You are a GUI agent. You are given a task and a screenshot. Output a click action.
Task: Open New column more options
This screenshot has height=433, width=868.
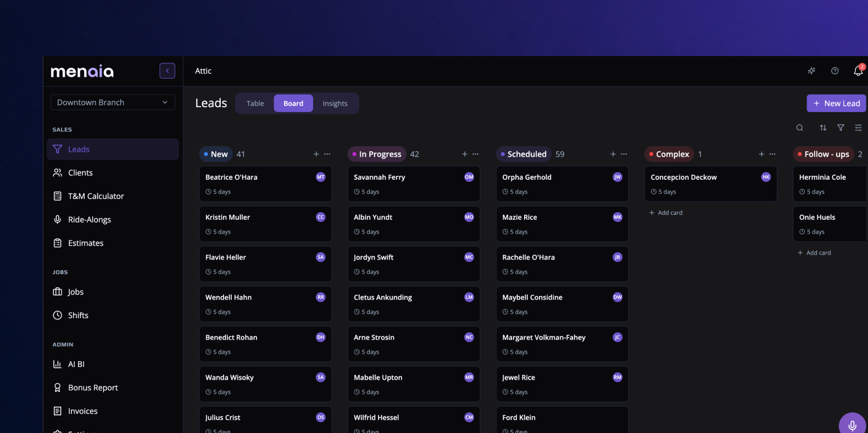(327, 154)
